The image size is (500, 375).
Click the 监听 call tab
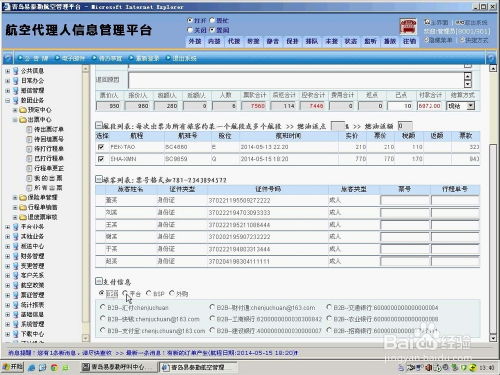(370, 41)
